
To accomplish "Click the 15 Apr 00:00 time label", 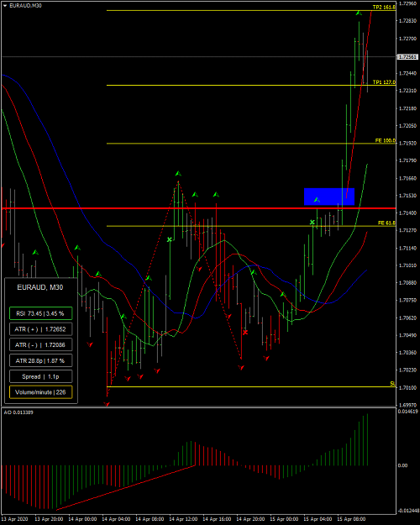I will 284,519.
